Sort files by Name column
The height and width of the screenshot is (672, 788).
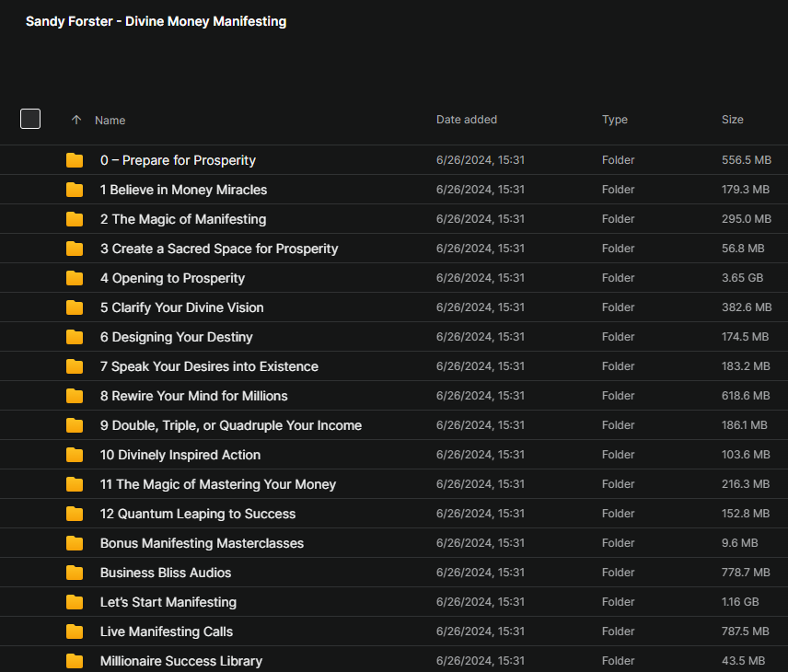(110, 121)
